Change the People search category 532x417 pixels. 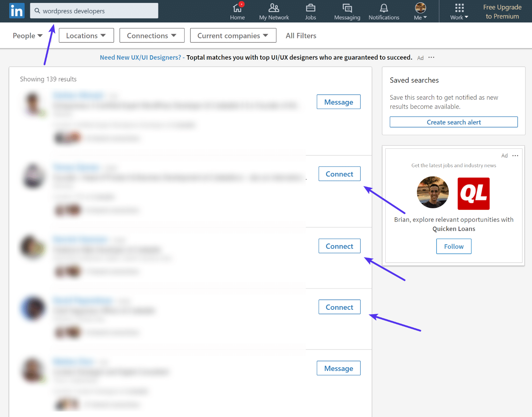pyautogui.click(x=27, y=35)
